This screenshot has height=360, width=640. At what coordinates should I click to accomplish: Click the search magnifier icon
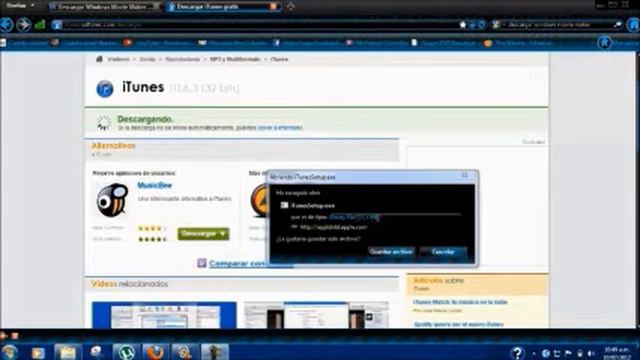[618, 25]
